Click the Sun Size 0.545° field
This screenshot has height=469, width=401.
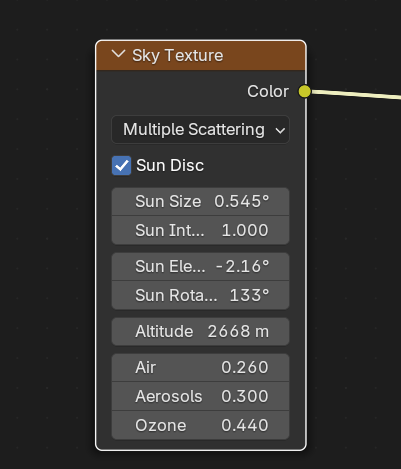pos(200,202)
